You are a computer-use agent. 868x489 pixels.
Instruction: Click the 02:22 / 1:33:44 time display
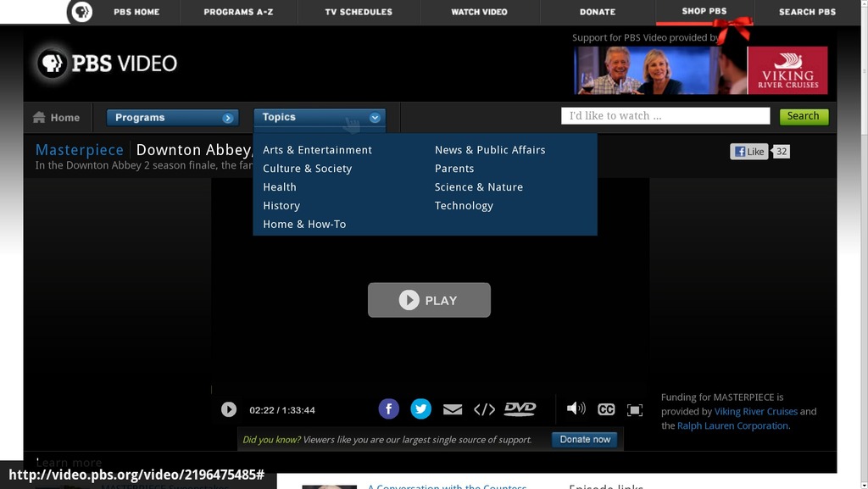[x=282, y=410]
